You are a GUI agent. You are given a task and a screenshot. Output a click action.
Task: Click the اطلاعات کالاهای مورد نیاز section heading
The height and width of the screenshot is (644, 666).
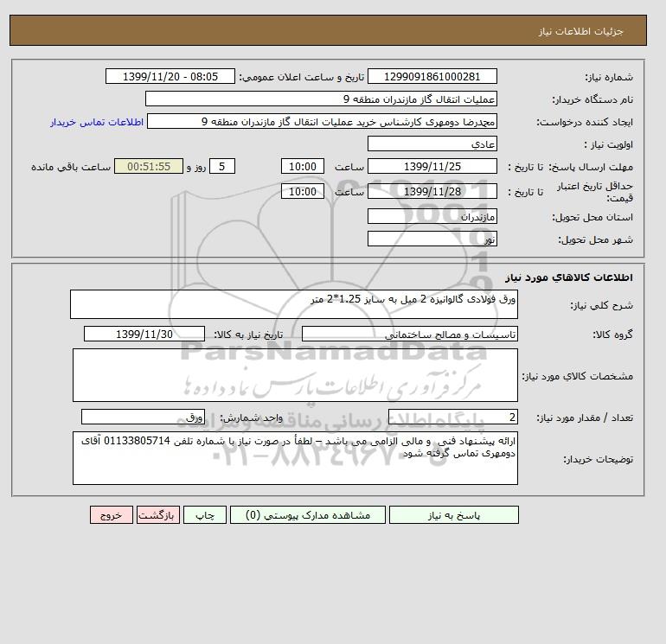(x=569, y=277)
